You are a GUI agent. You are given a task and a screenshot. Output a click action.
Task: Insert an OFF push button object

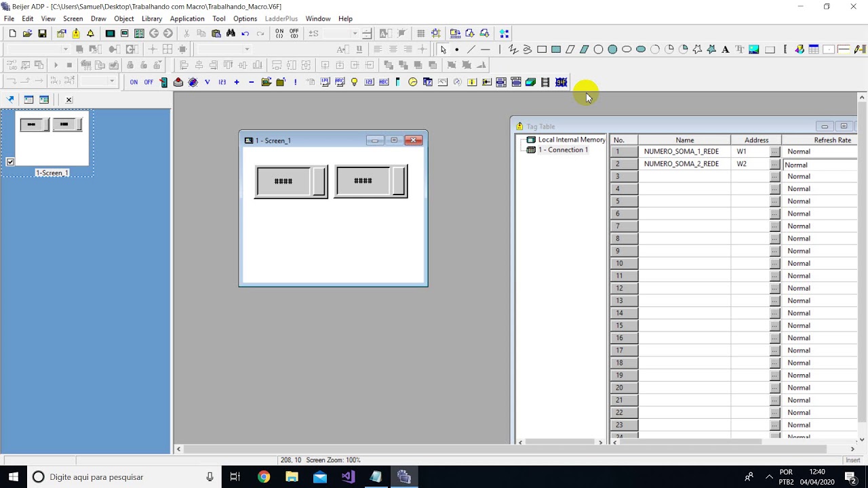click(149, 82)
